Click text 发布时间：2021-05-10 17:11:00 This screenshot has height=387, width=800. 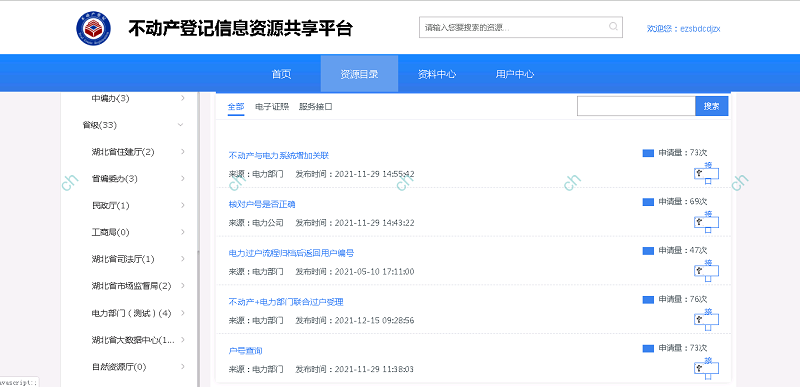(x=355, y=272)
